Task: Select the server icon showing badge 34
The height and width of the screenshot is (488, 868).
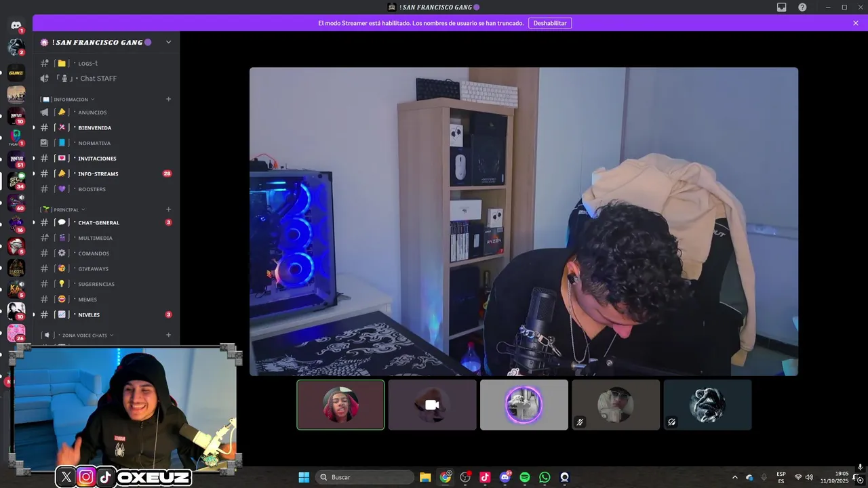Action: click(16, 181)
